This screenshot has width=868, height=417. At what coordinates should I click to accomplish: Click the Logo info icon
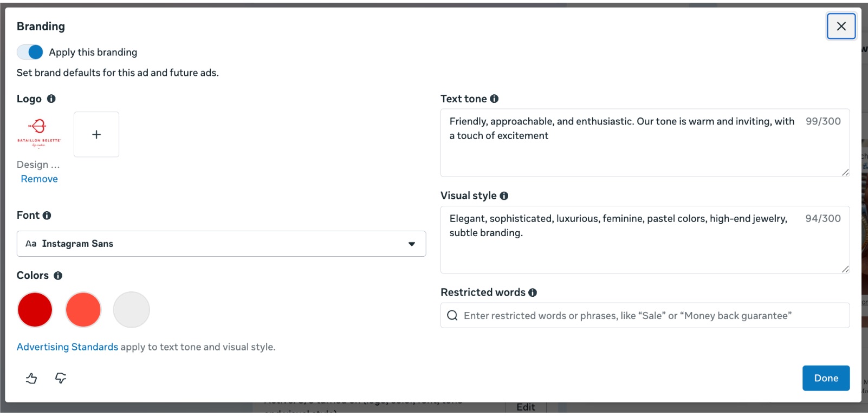[x=51, y=99]
